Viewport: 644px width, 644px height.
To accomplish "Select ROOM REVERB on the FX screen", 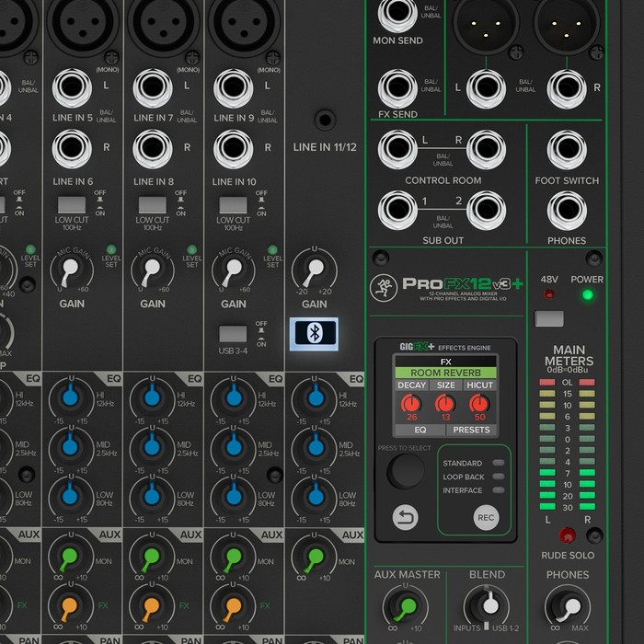I will (x=445, y=373).
